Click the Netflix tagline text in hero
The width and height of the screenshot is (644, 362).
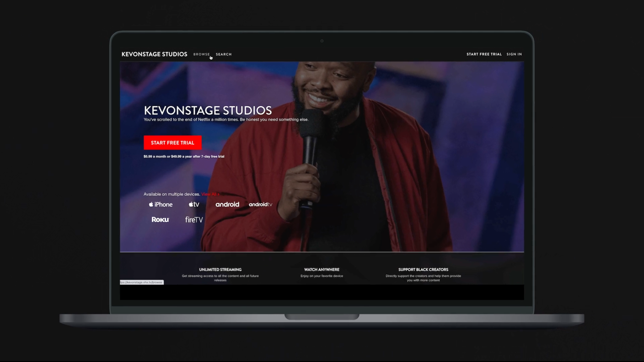click(x=226, y=119)
